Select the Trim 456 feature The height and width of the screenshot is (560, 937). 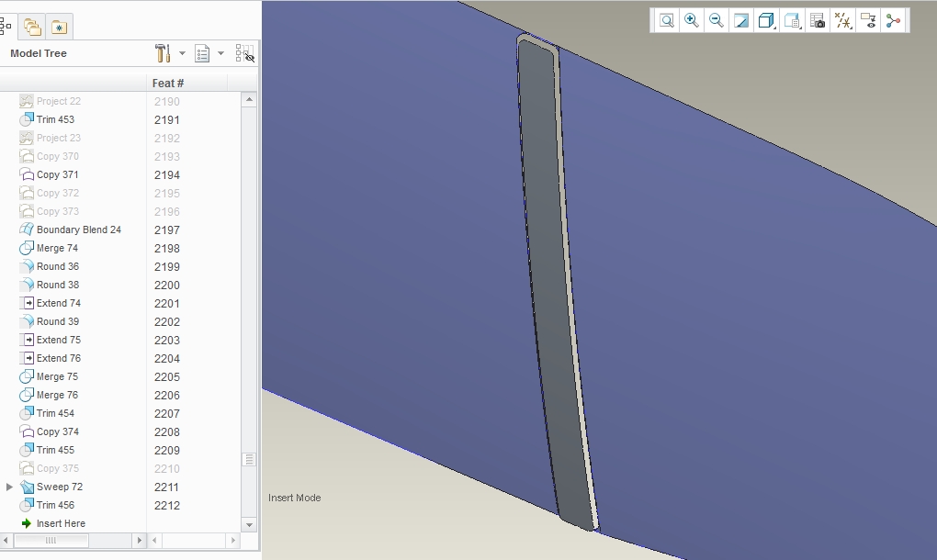tap(55, 505)
